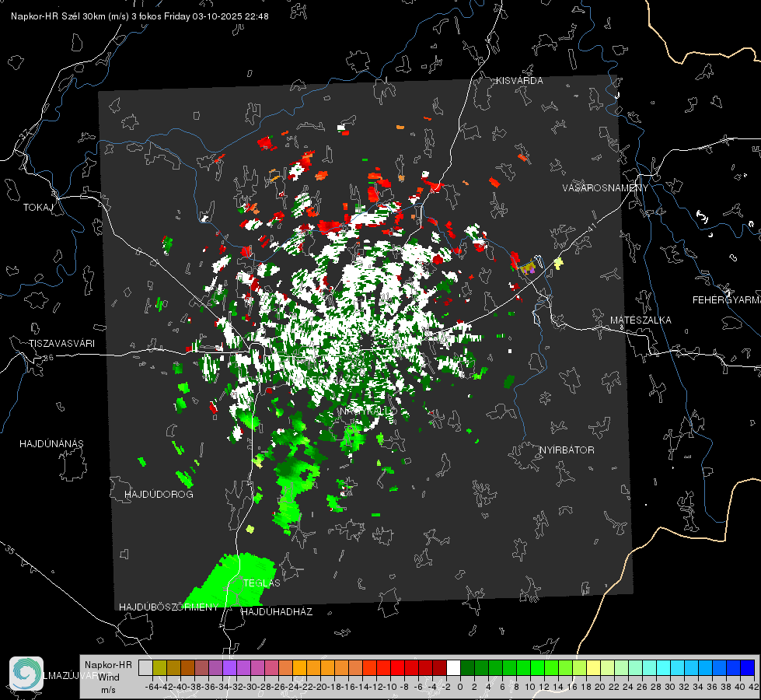Click the pale yellow legend swatch near 18
The image size is (761, 700).
coord(593,667)
